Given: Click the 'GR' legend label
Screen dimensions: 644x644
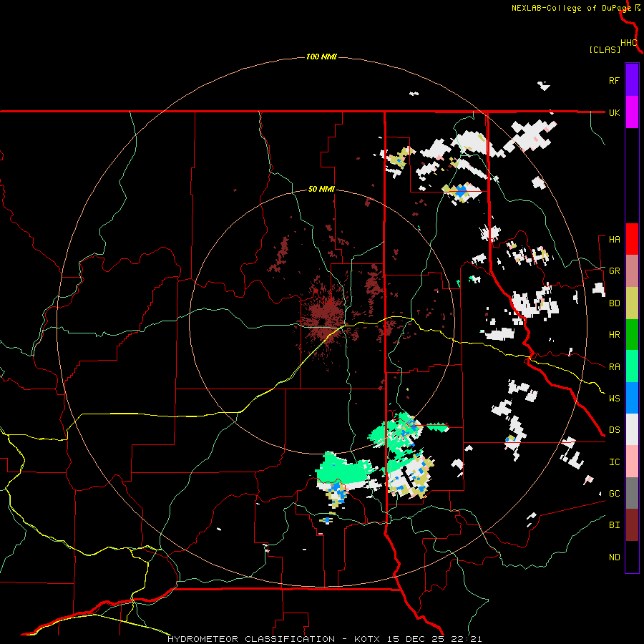Looking at the screenshot, I should (615, 271).
